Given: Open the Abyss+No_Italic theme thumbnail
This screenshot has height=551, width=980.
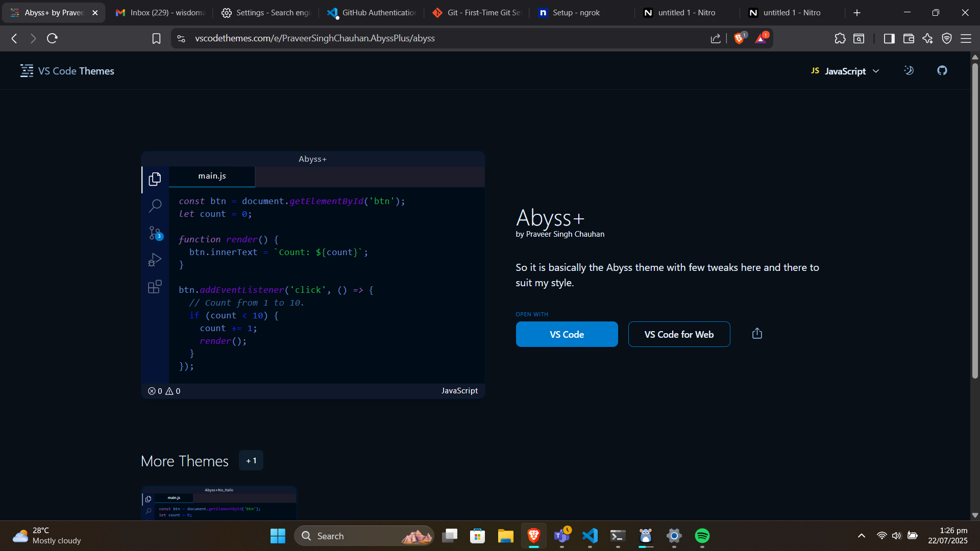Looking at the screenshot, I should (x=219, y=503).
